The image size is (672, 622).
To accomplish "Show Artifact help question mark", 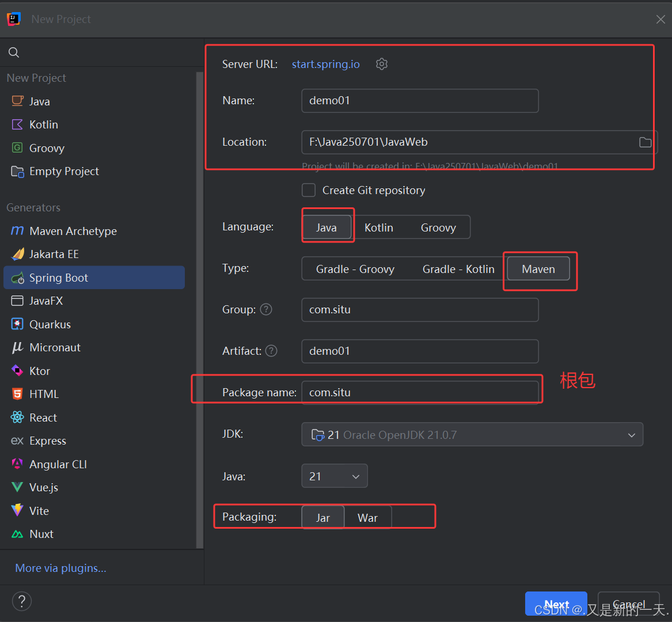I will tap(271, 351).
